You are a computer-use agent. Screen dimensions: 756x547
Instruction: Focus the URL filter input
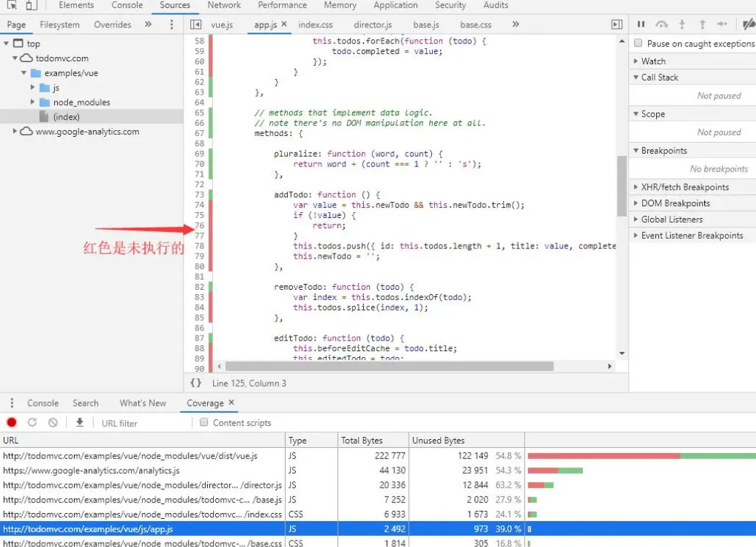pyautogui.click(x=144, y=423)
